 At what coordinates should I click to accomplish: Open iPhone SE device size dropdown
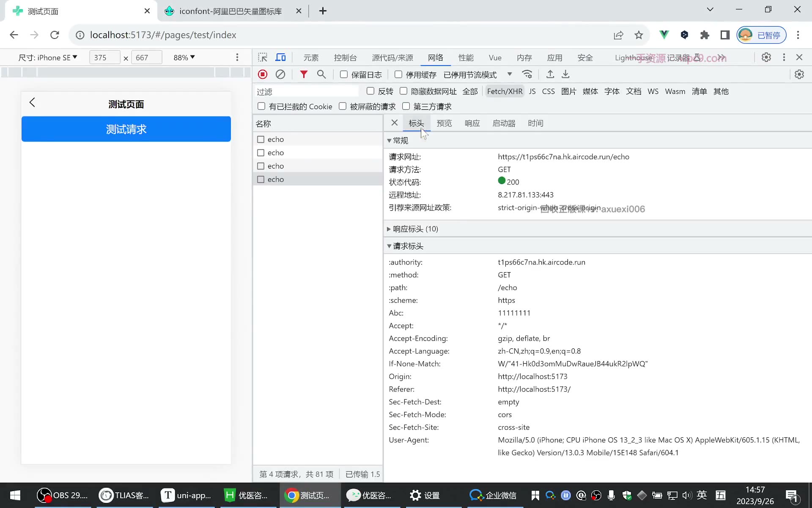(48, 58)
